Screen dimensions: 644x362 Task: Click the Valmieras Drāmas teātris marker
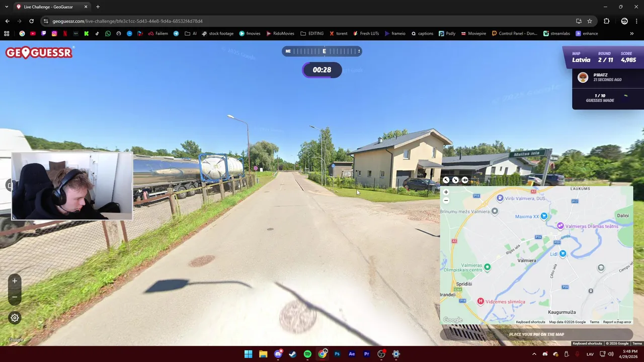(x=560, y=226)
